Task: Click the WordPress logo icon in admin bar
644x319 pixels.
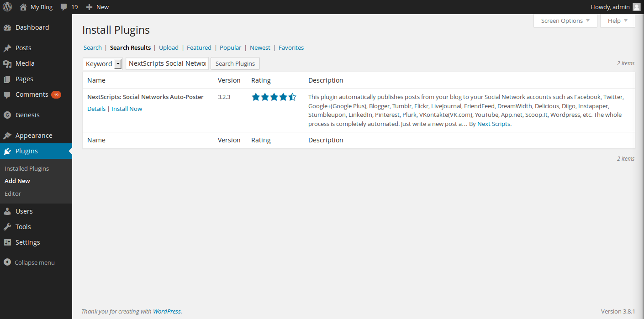Action: click(7, 7)
